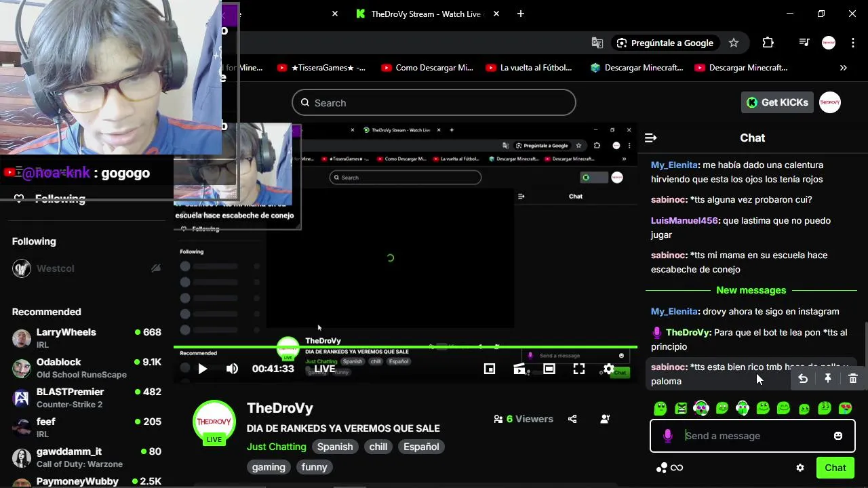Create a clip of the stream
Image resolution: width=868 pixels, height=488 pixels.
coord(519,369)
